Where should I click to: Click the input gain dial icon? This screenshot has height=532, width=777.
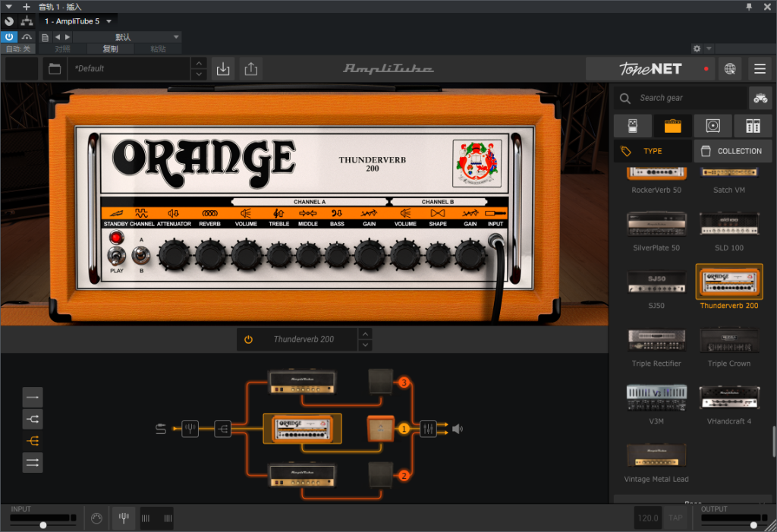coord(96,518)
